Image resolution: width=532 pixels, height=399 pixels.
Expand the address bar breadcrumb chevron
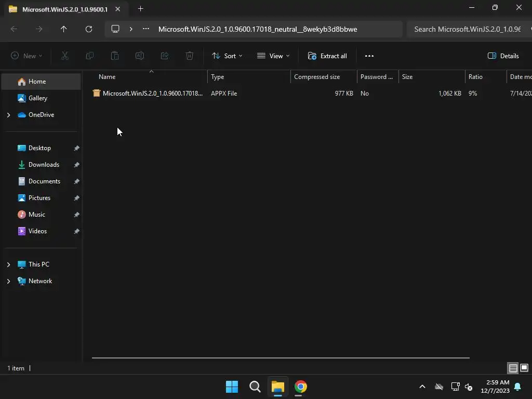(131, 29)
